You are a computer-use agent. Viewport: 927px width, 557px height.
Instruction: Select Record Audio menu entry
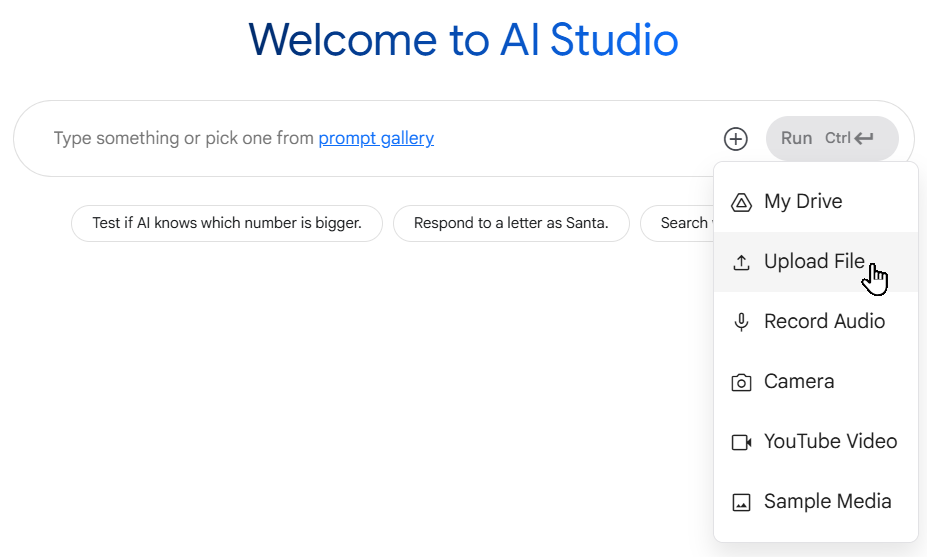coord(816,322)
